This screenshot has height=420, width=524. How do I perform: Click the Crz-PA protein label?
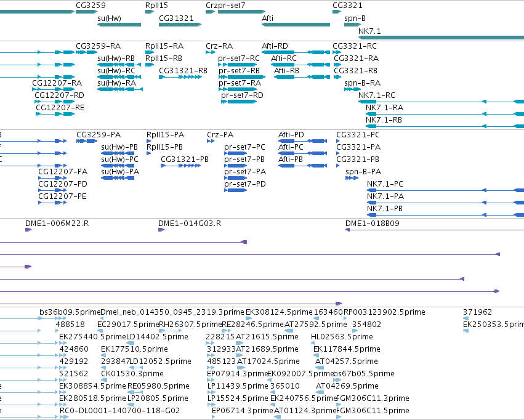(220, 135)
